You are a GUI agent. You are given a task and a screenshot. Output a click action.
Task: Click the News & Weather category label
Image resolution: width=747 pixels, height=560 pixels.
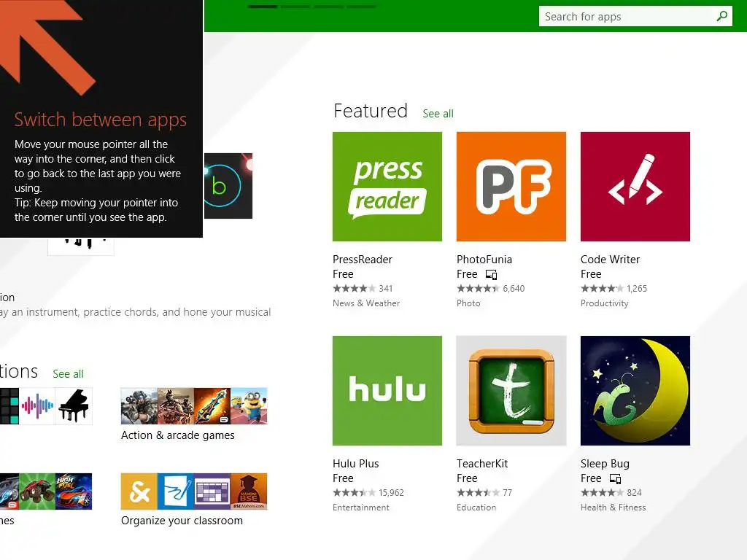(366, 303)
